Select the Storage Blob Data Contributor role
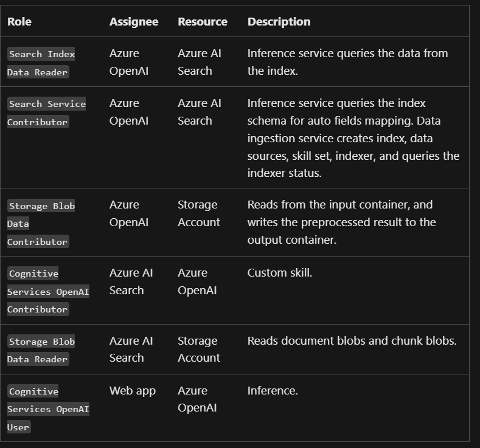480x448 pixels. tap(41, 224)
